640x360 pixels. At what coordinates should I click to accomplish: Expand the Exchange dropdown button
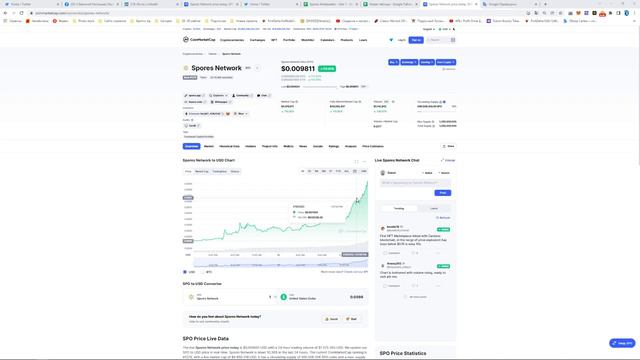pos(409,62)
